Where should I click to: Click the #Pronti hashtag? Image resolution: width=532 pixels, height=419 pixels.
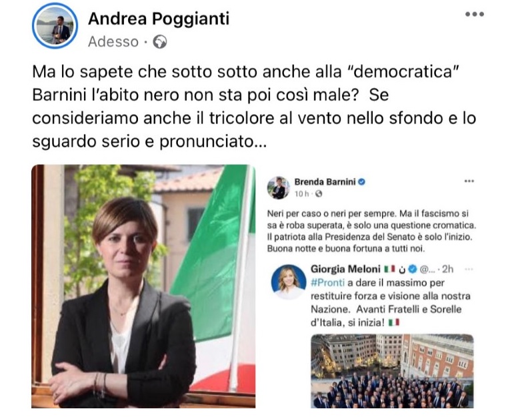point(327,282)
